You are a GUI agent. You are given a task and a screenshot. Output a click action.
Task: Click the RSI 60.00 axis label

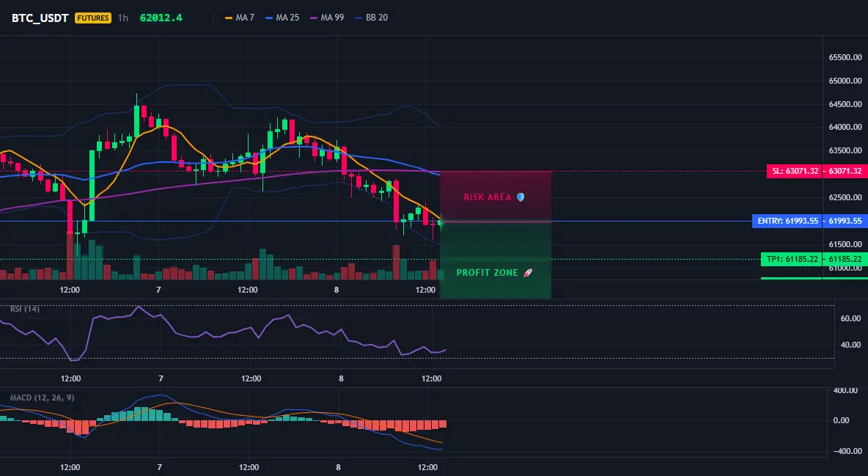pos(850,318)
